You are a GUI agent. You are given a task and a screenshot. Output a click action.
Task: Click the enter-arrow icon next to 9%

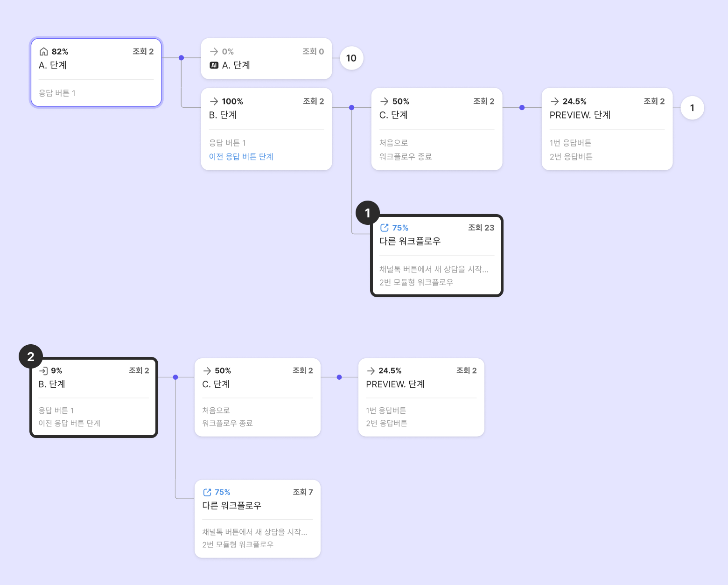43,371
